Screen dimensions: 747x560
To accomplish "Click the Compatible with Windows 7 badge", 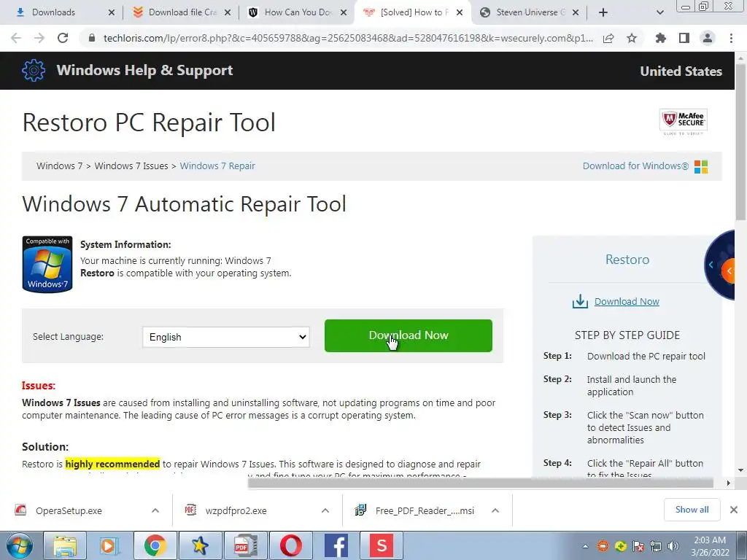I will pos(47,264).
